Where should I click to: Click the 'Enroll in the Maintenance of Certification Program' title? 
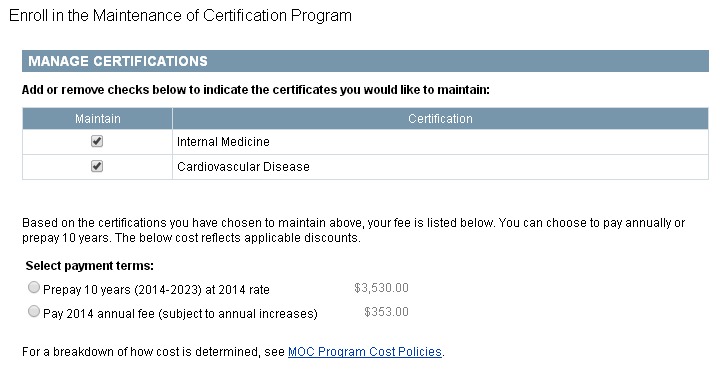(180, 16)
